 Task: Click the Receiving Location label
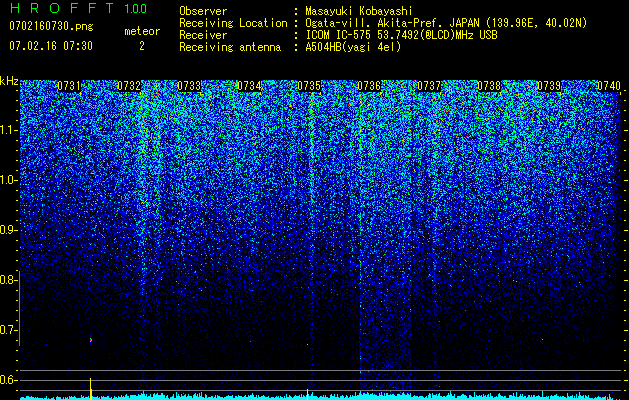tap(233, 23)
